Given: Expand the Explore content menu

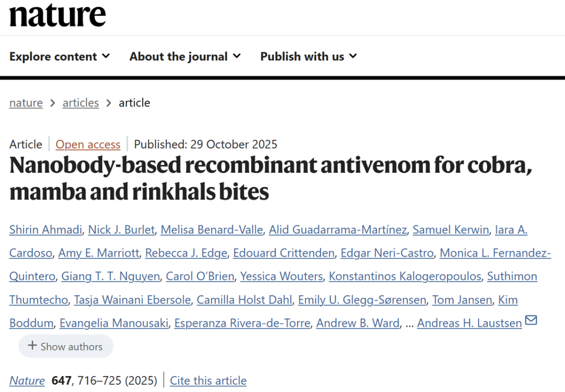Looking at the screenshot, I should point(60,57).
